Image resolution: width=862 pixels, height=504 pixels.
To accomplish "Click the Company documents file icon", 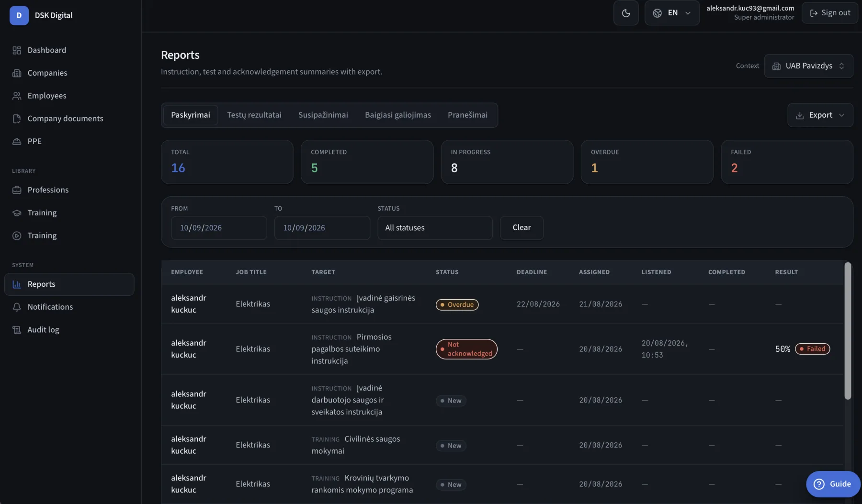I will tap(17, 119).
